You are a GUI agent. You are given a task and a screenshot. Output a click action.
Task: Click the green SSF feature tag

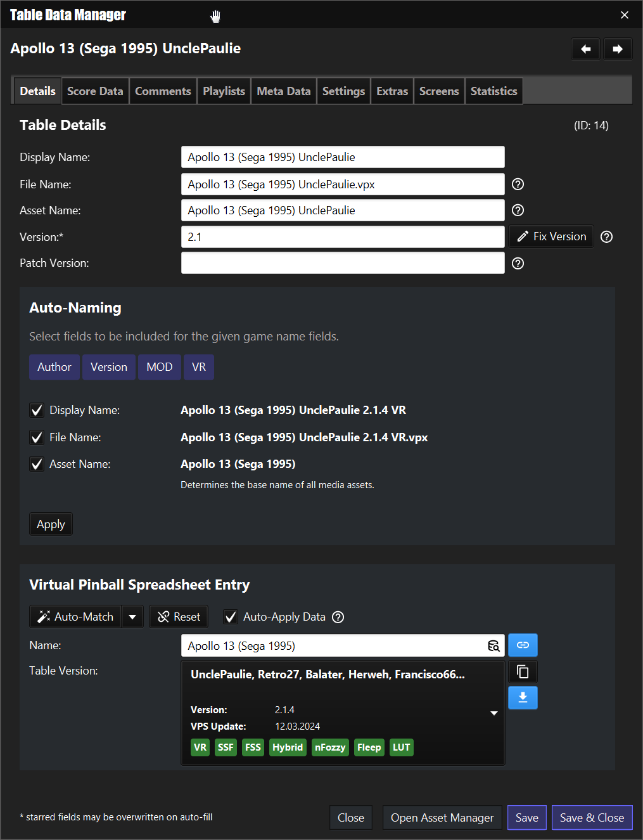226,747
